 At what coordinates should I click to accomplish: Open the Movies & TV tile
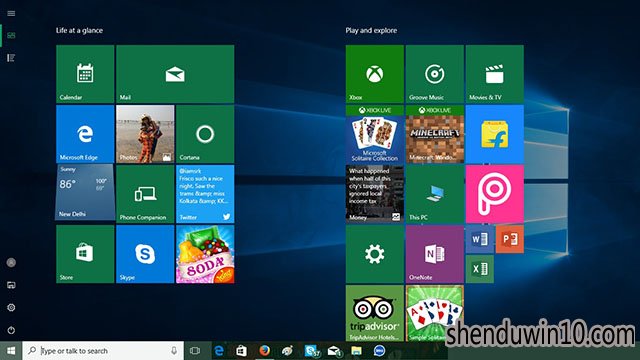pyautogui.click(x=495, y=74)
